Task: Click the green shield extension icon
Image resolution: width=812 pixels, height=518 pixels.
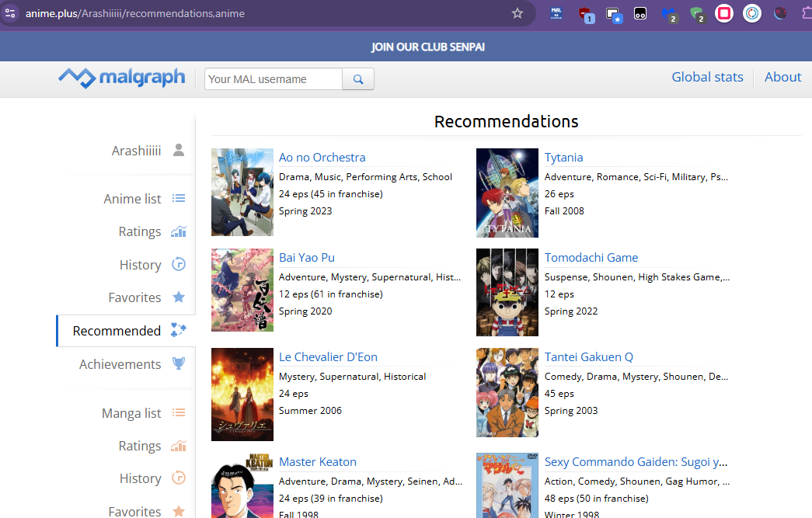Action: pos(698,15)
